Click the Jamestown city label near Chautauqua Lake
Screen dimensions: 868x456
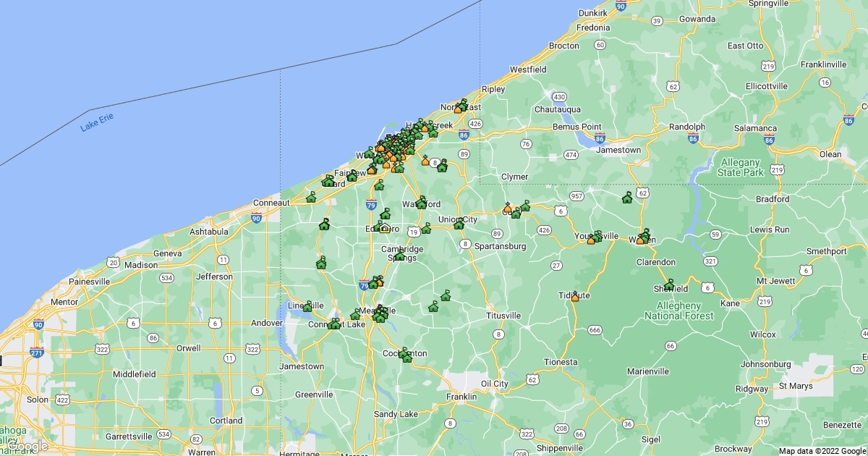click(620, 150)
